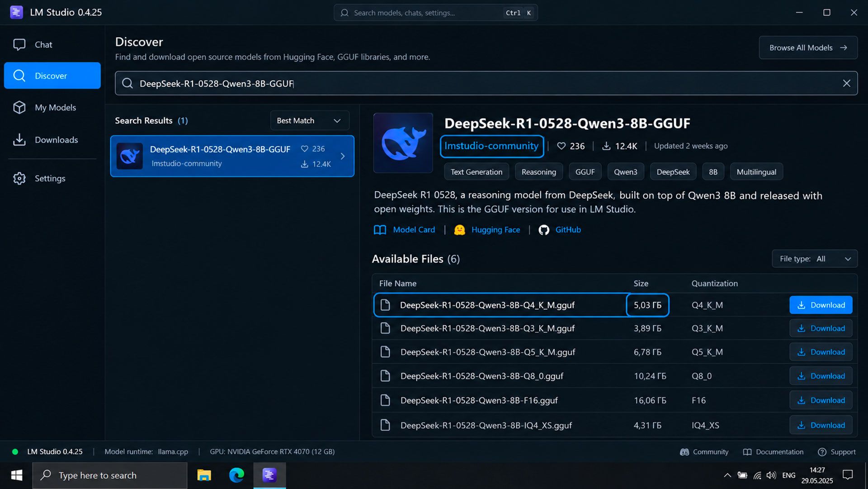Image resolution: width=868 pixels, height=489 pixels.
Task: Open Support in status bar
Action: [836, 452]
